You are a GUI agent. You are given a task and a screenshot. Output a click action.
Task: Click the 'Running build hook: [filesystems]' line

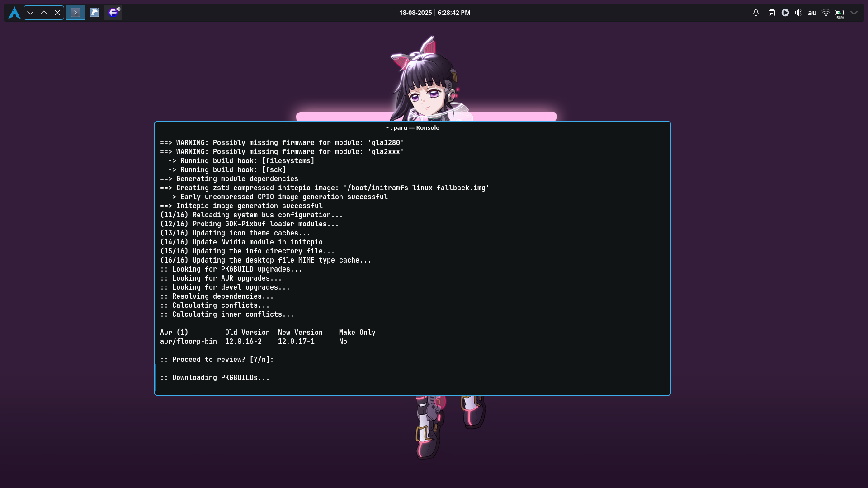click(241, 161)
